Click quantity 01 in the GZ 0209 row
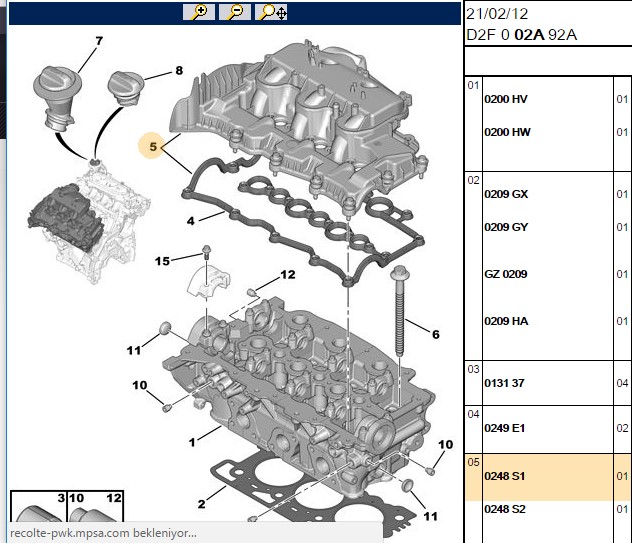 (622, 275)
